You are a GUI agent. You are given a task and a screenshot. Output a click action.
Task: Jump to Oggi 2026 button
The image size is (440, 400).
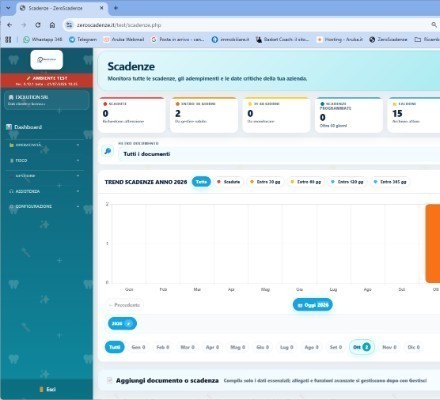point(313,305)
